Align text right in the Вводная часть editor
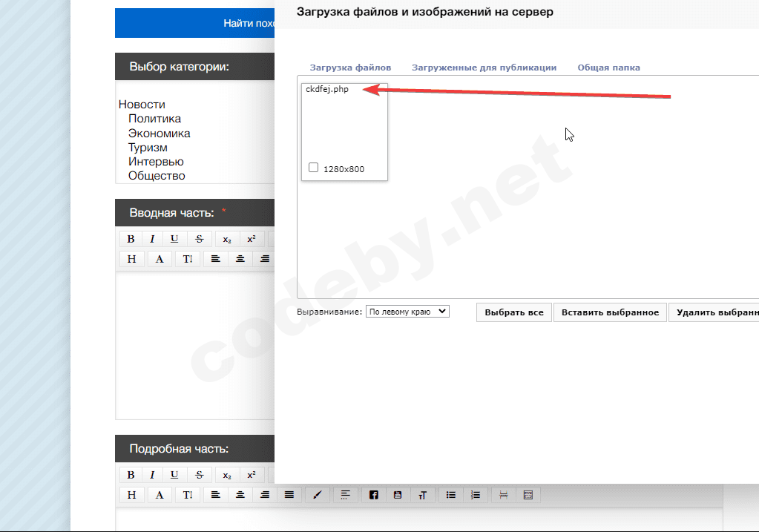 pos(264,259)
